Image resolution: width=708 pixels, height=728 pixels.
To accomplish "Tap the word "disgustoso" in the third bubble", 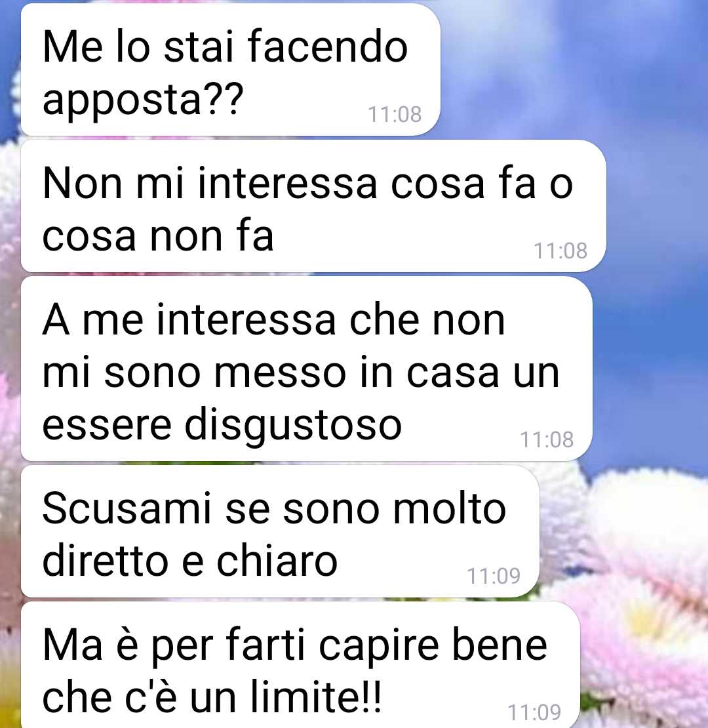I will coord(293,425).
